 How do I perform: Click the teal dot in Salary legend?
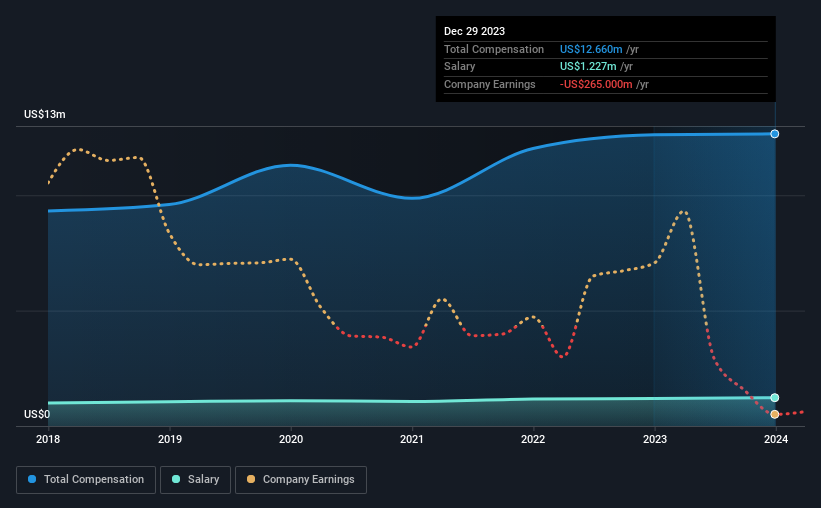(176, 479)
